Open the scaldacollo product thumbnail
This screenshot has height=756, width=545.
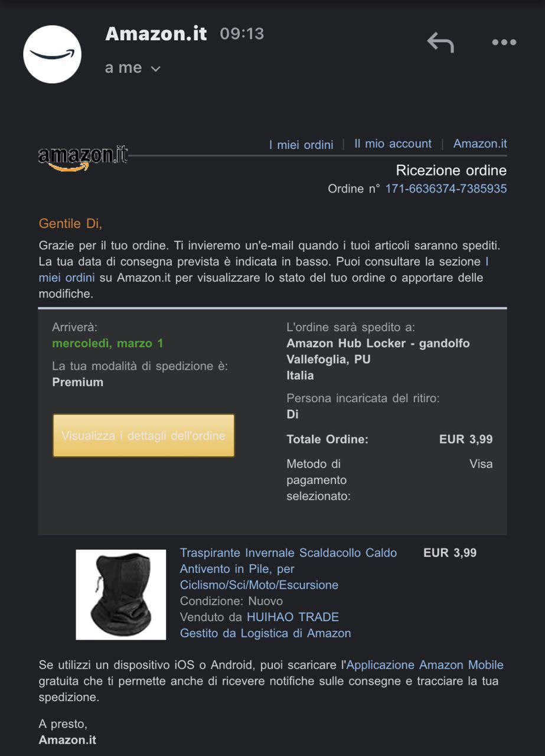coord(121,595)
